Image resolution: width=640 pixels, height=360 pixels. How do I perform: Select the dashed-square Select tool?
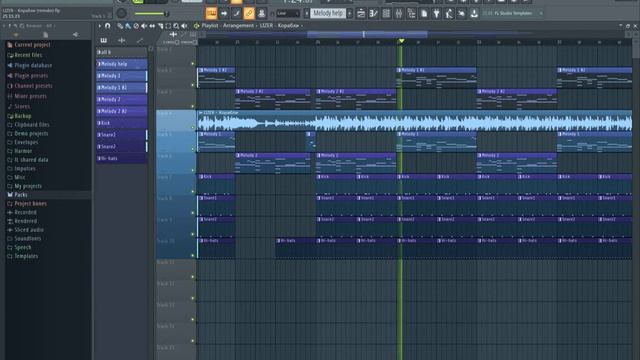point(168,26)
